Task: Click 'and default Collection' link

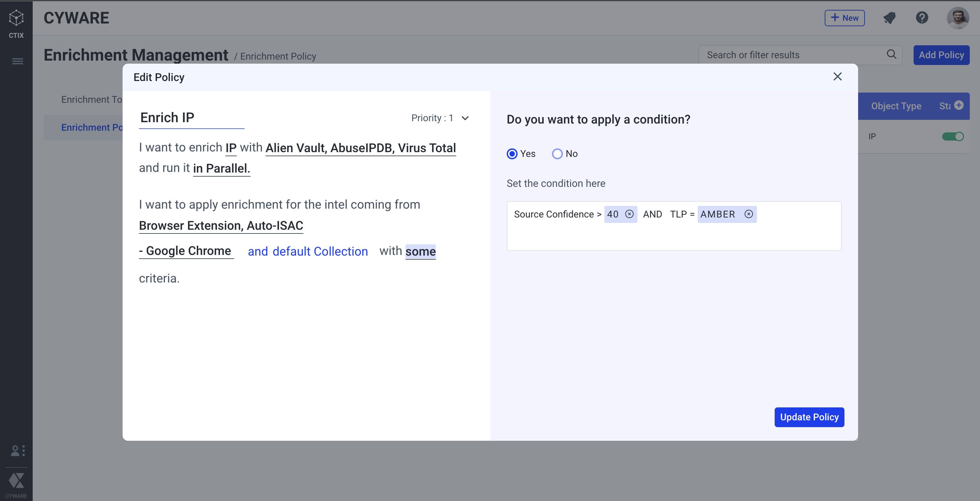Action: (307, 251)
